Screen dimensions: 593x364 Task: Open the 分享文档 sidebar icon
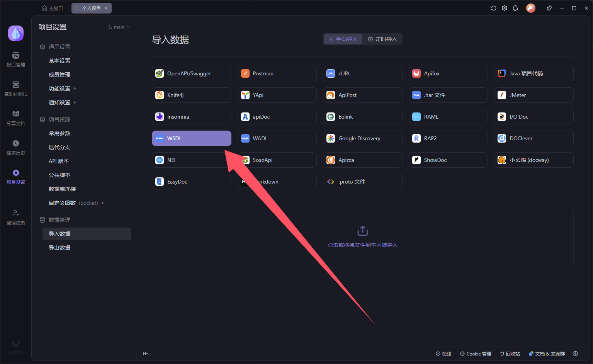[15, 118]
